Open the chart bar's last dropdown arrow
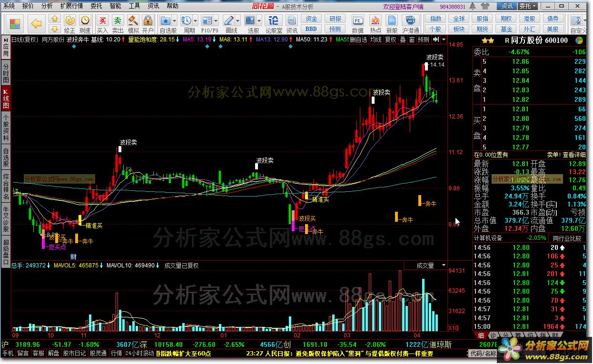 click(444, 39)
